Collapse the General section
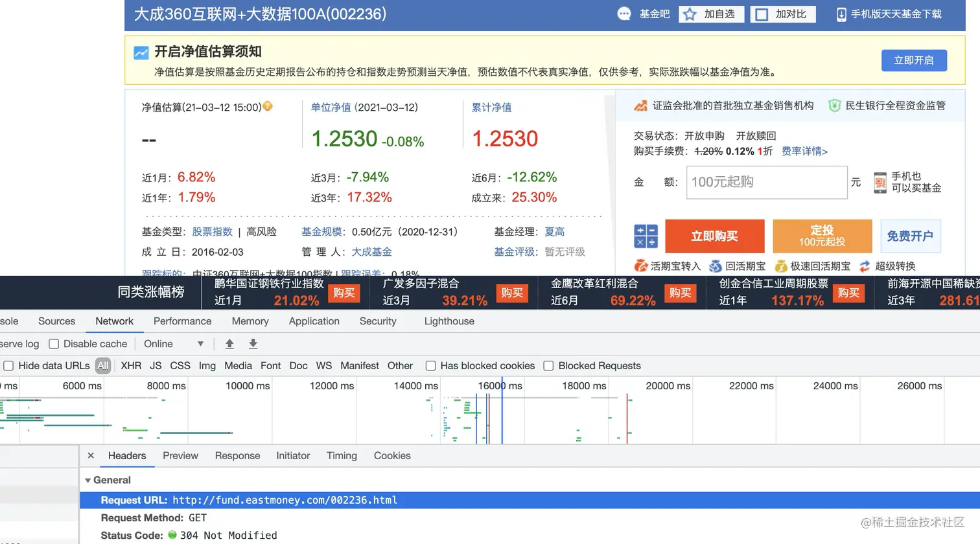The width and height of the screenshot is (980, 544). [88, 481]
